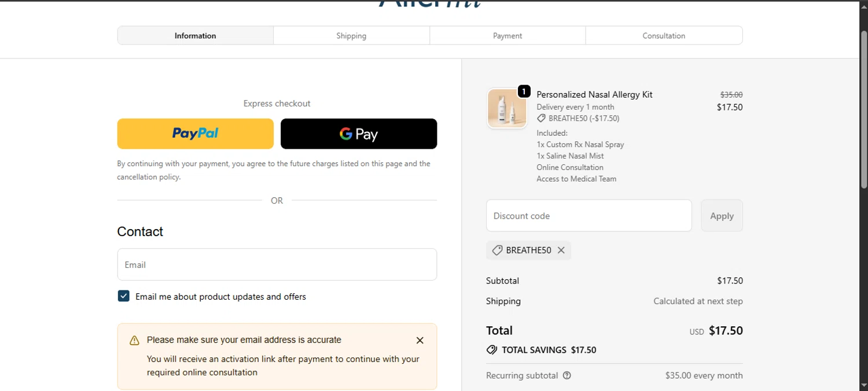Pay using the Google Pay button
This screenshot has height=391, width=868.
point(359,134)
